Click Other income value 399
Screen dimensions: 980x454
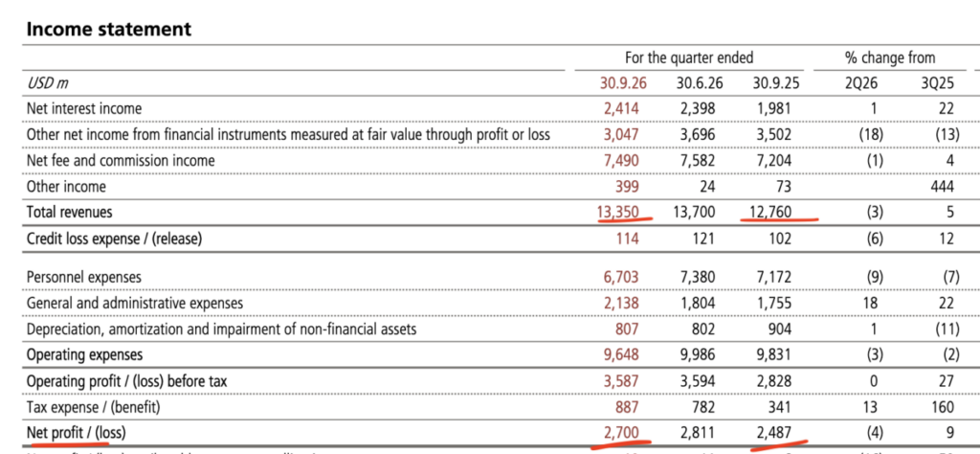click(x=628, y=187)
